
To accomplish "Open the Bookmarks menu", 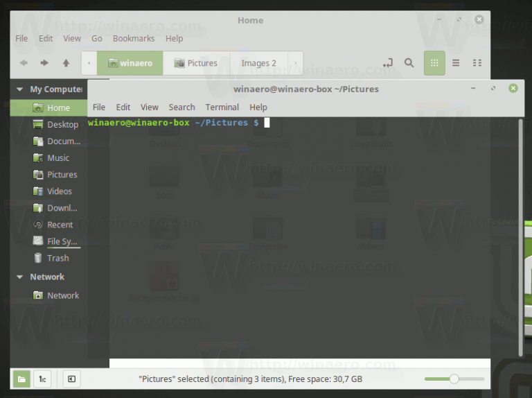I will tap(134, 38).
